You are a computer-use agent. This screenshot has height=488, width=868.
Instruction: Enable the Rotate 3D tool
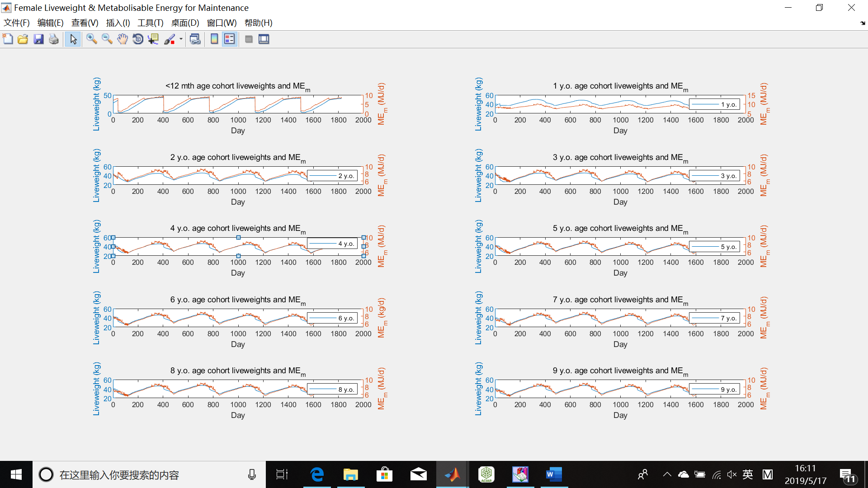pyautogui.click(x=138, y=39)
